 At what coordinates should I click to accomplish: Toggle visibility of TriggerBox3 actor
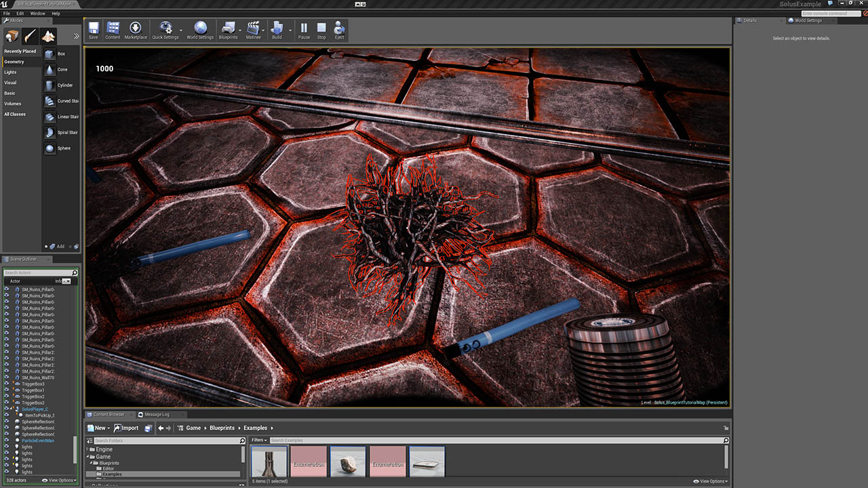(x=7, y=384)
